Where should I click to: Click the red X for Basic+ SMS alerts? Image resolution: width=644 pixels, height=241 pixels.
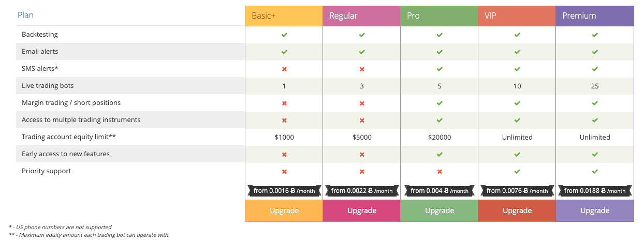click(284, 69)
